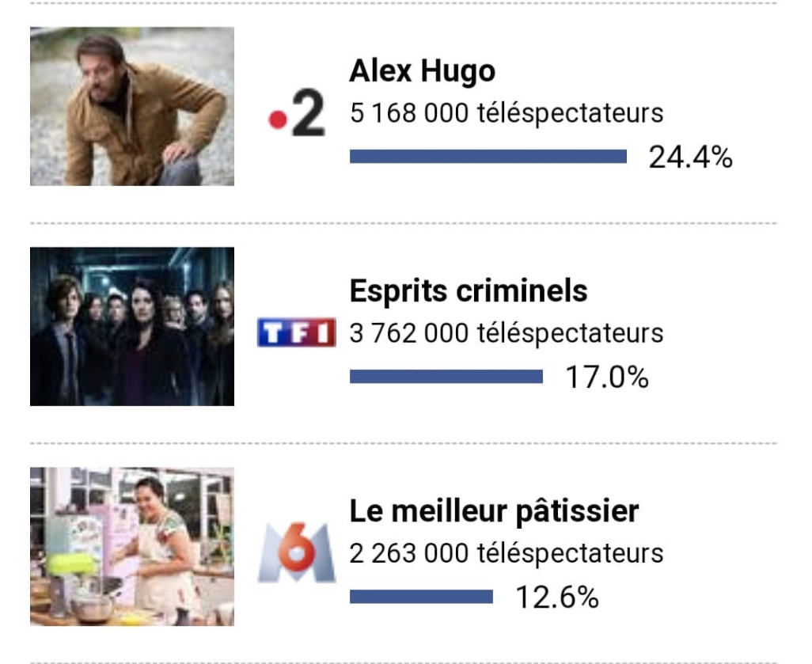Open the Le meilleur pâtissier thumbnail
The image size is (812, 664).
tap(132, 546)
